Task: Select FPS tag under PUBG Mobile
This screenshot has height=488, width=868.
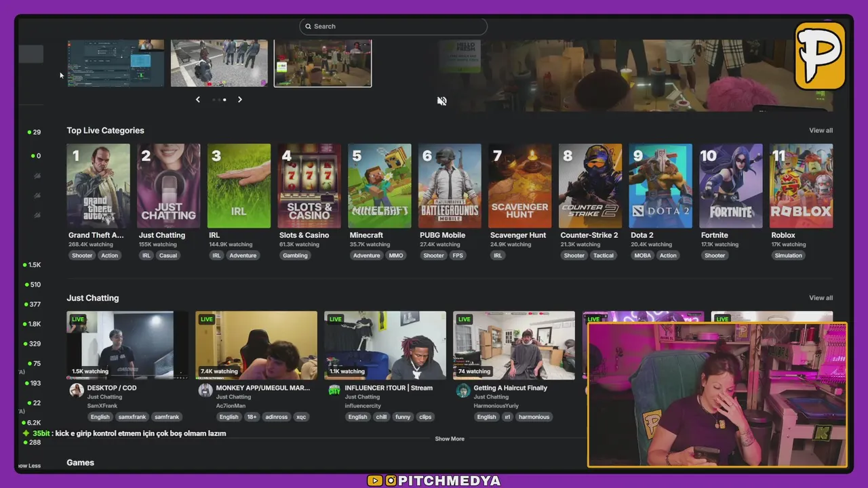Action: (x=458, y=256)
